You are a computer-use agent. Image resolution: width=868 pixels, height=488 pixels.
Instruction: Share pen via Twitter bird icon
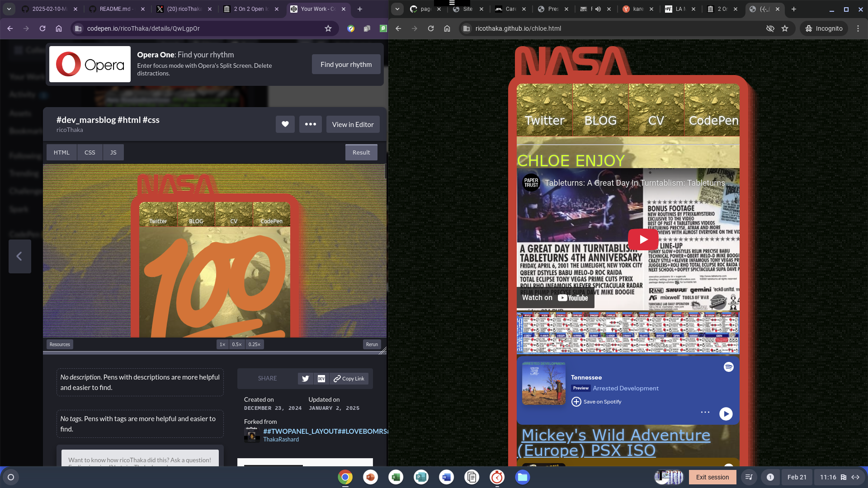click(305, 379)
